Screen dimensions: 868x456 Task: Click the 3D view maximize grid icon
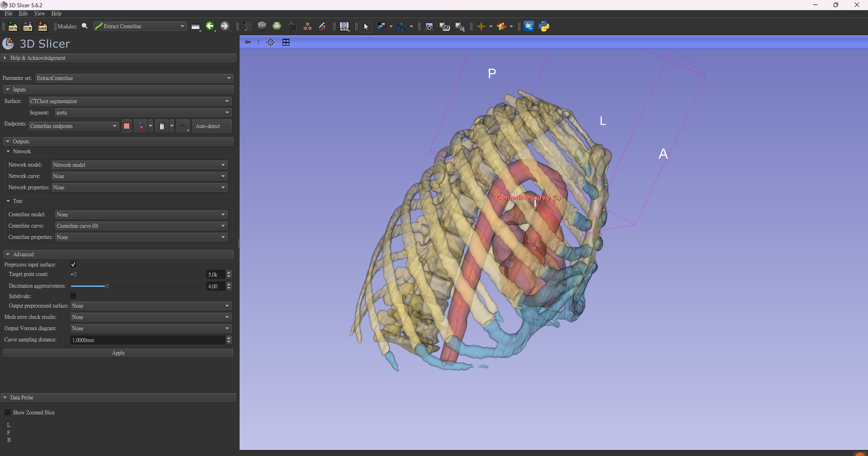click(286, 42)
